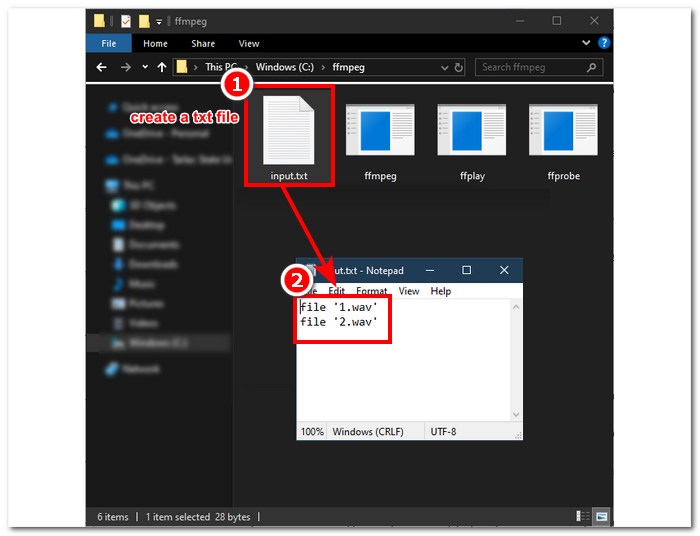Select the ffmpeg application file
This screenshot has height=536, width=700.
[x=380, y=142]
